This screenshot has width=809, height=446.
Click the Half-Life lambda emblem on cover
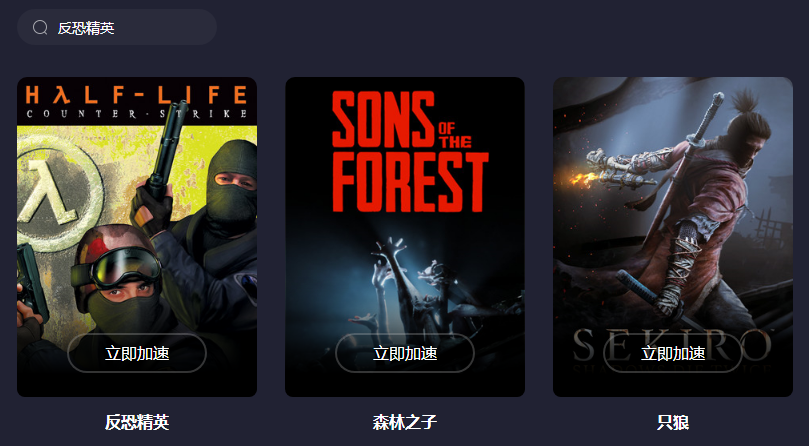(54, 192)
